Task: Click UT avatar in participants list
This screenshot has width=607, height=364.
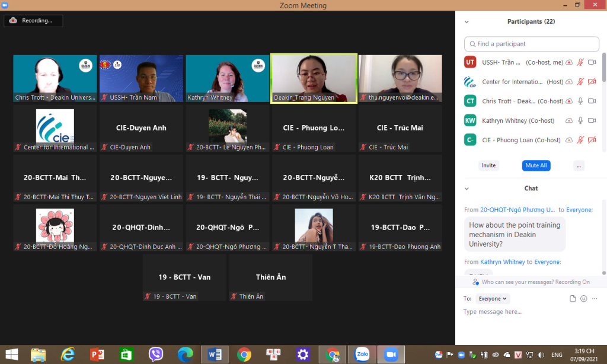Action: [470, 62]
